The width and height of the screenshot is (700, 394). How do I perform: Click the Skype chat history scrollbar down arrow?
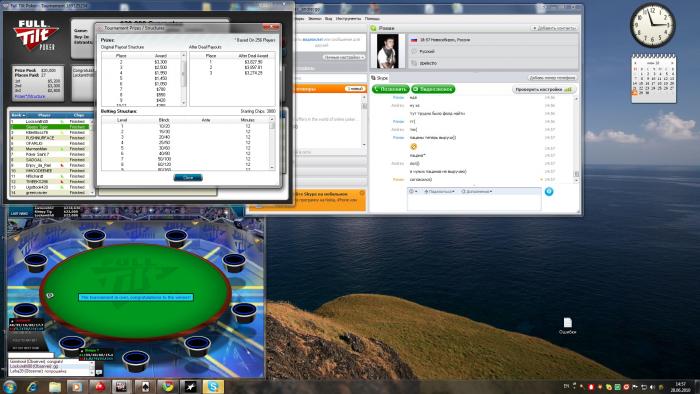pyautogui.click(x=576, y=180)
